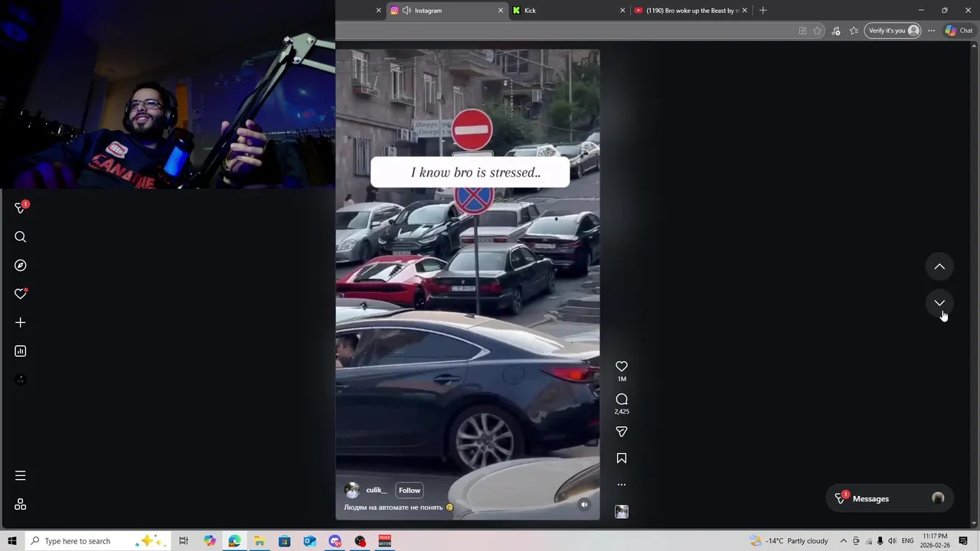Image resolution: width=980 pixels, height=551 pixels.
Task: Open the Favorites list icon
Action: point(854,31)
